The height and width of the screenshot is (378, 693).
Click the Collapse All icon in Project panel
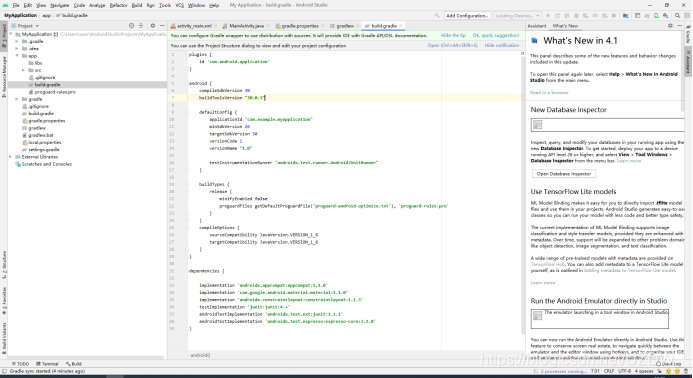click(141, 26)
